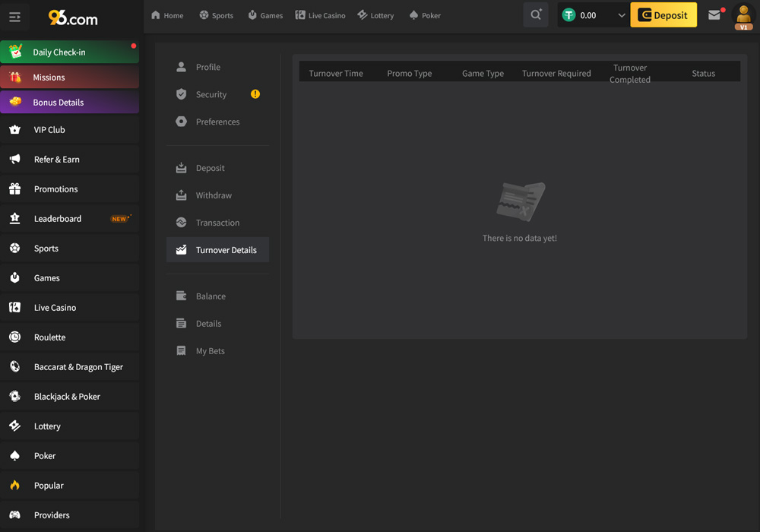Viewport: 760px width, 532px height.
Task: Open the mail inbox envelope icon
Action: point(714,15)
